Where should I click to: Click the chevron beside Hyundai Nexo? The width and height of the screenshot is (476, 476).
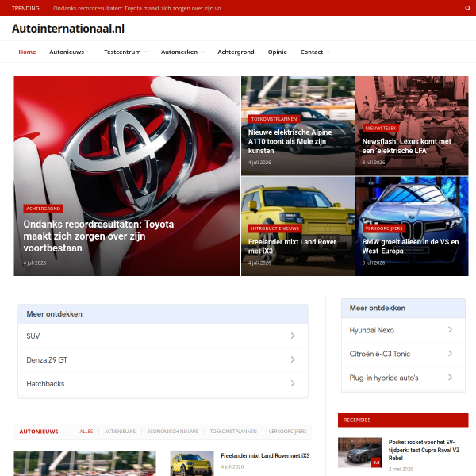450,330
